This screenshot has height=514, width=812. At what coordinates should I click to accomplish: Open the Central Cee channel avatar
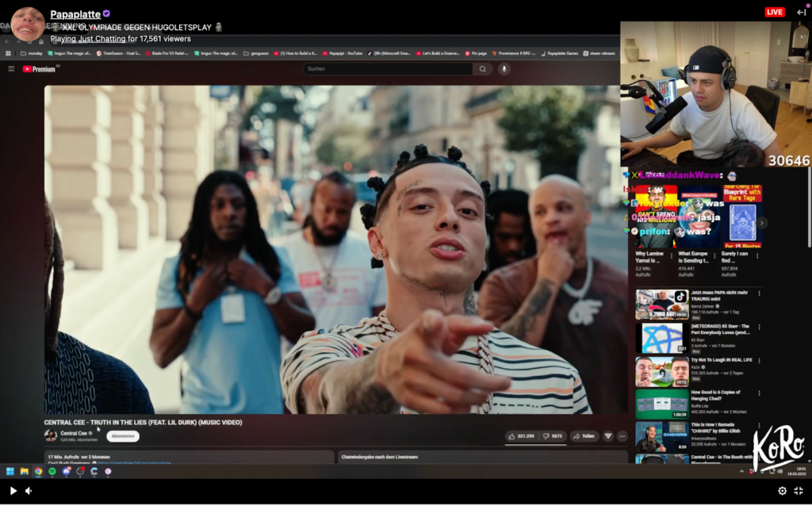tap(50, 435)
